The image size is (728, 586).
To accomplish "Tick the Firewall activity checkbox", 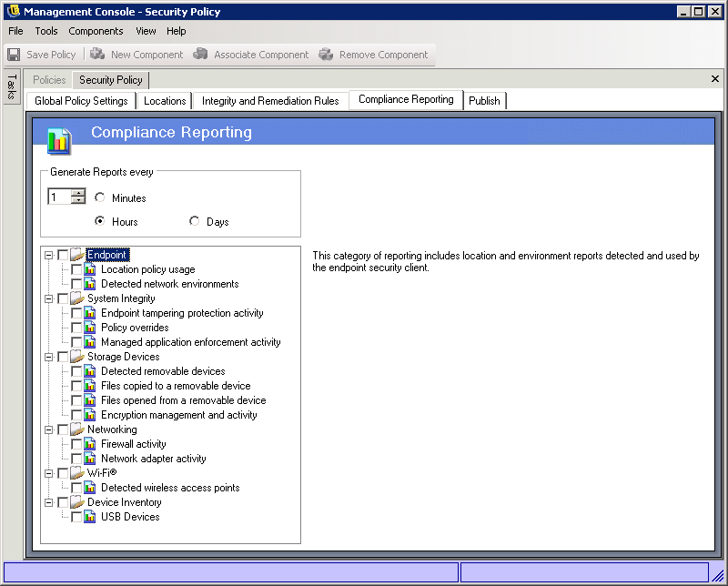I will click(76, 444).
